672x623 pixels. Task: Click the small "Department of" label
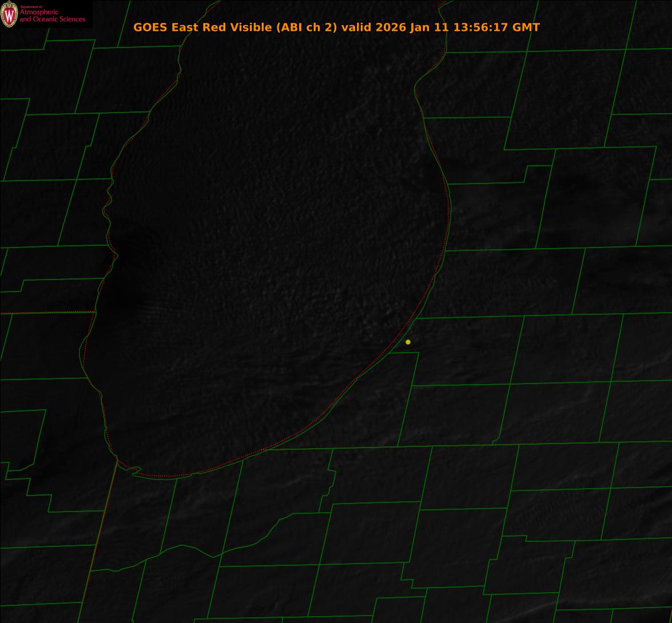31,7
